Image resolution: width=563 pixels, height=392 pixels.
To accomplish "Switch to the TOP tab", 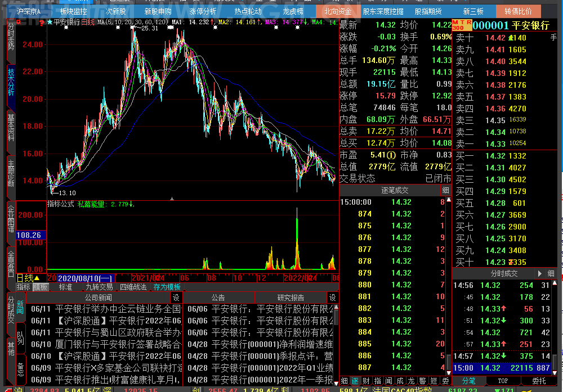I will (503, 381).
